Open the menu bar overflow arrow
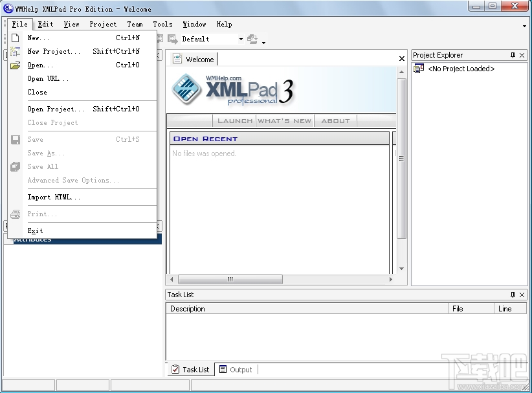Image resolution: width=532 pixels, height=393 pixels. point(524,26)
